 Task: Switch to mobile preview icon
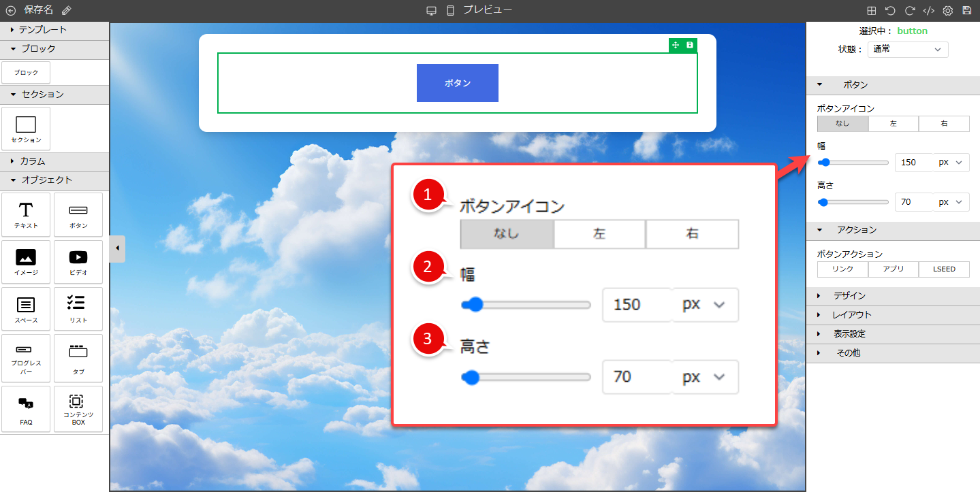(x=450, y=10)
